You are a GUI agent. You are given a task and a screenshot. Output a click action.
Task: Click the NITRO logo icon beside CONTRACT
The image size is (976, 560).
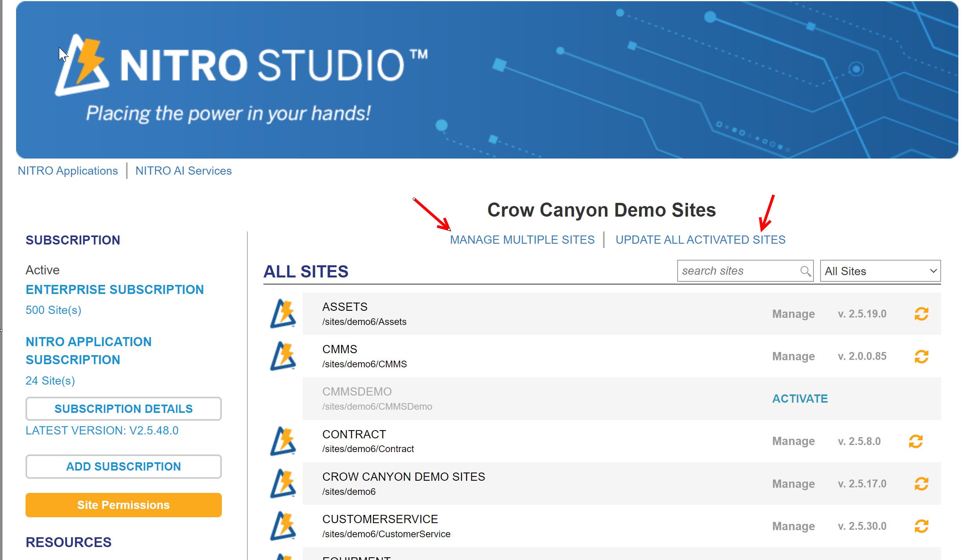(283, 441)
